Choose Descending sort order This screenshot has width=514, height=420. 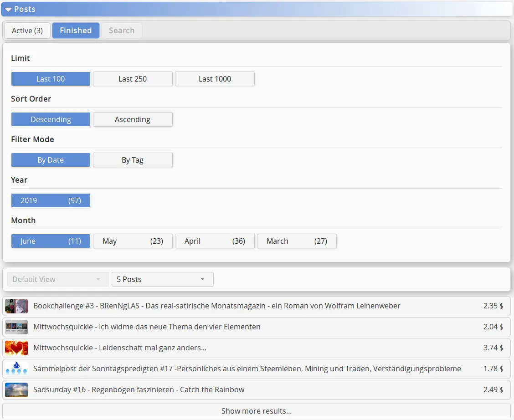(x=51, y=120)
